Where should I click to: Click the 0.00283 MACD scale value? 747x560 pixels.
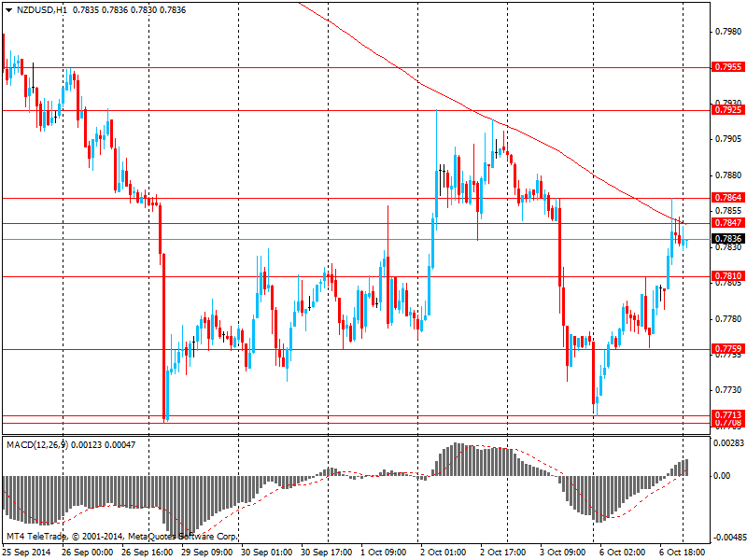click(x=728, y=443)
